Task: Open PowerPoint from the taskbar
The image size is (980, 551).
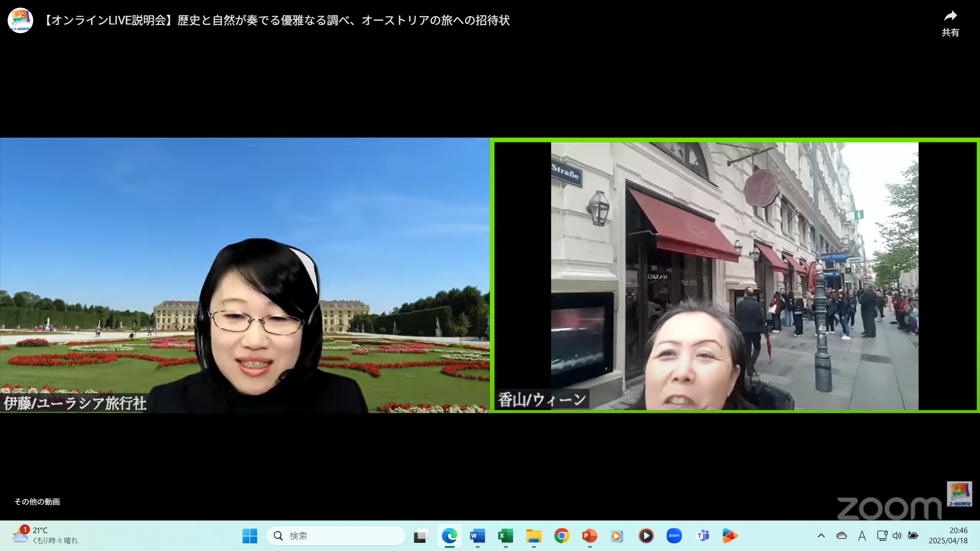Action: (590, 536)
